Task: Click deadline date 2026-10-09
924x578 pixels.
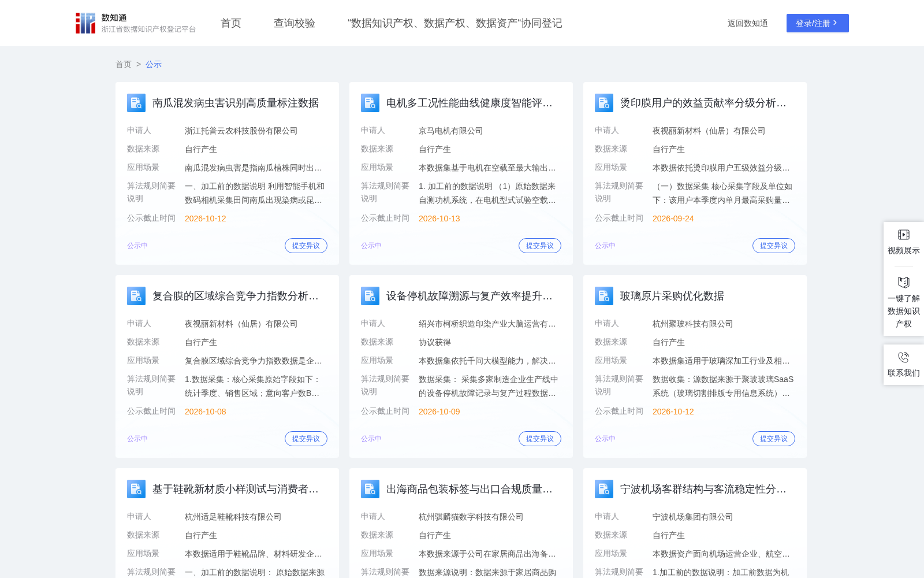Action: click(x=439, y=412)
